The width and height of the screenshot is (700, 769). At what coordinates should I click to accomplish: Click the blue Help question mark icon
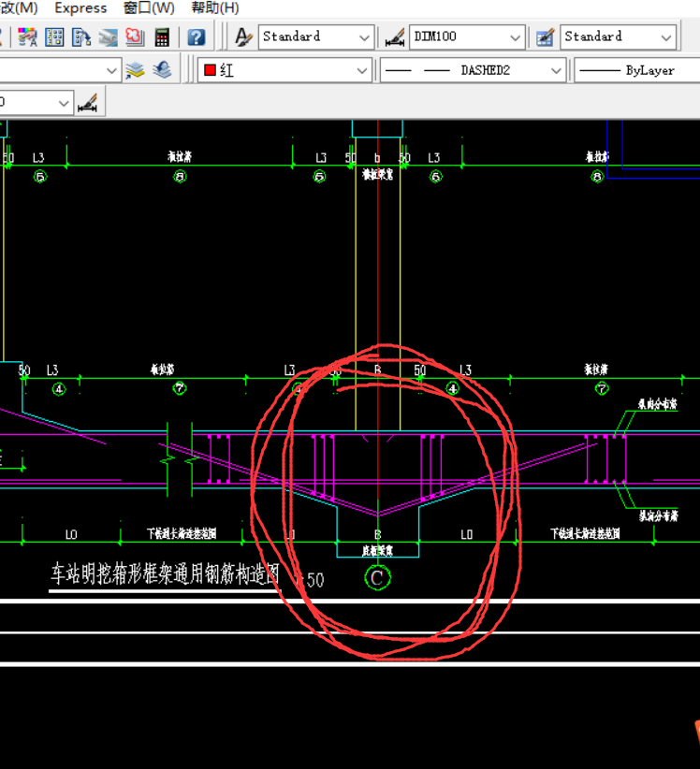pyautogui.click(x=197, y=37)
